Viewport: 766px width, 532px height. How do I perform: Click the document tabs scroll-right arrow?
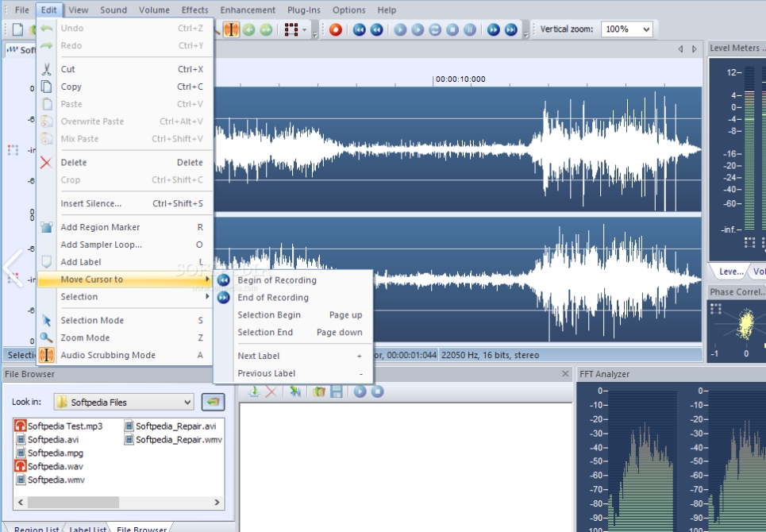pyautogui.click(x=695, y=49)
